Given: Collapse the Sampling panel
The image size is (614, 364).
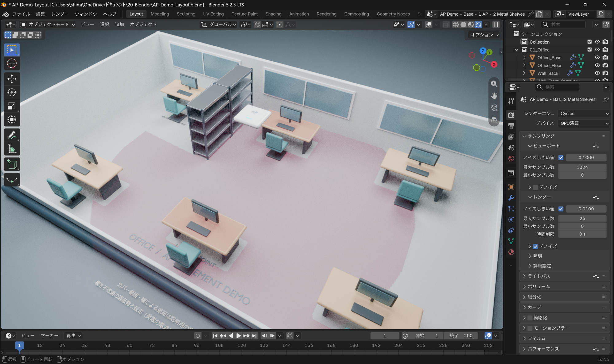Looking at the screenshot, I should 541,136.
